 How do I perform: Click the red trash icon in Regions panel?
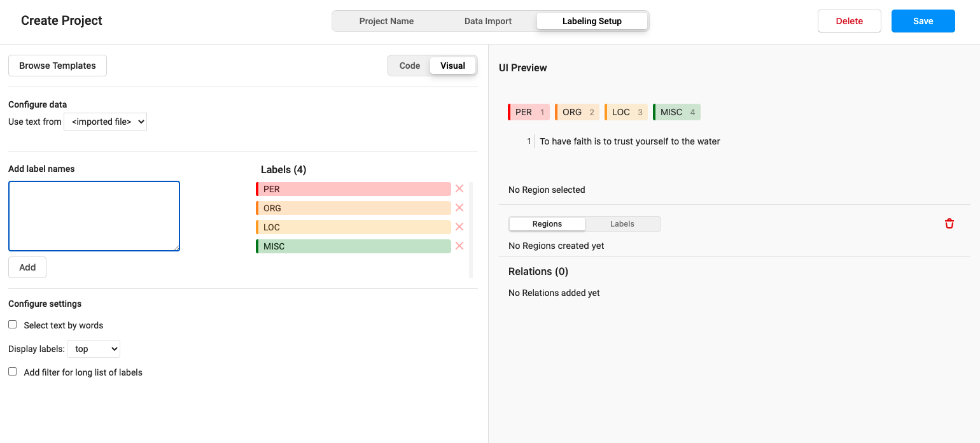(x=949, y=223)
